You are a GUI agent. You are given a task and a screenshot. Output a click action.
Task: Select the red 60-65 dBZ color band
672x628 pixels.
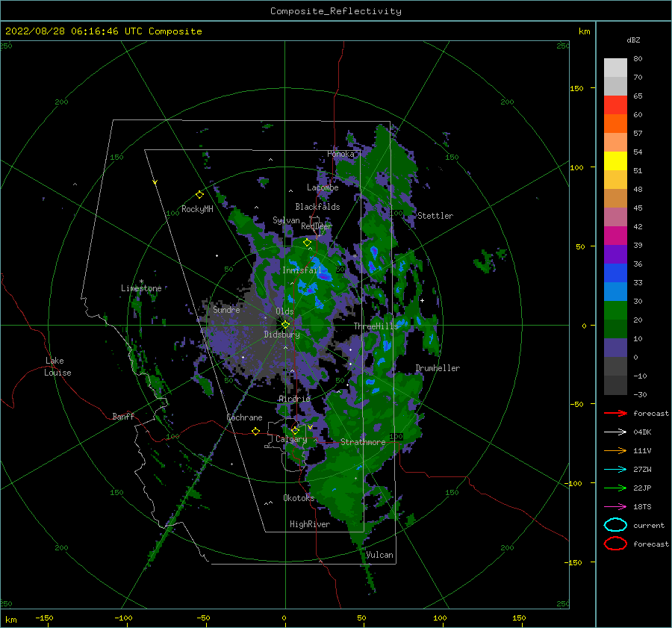pyautogui.click(x=615, y=105)
